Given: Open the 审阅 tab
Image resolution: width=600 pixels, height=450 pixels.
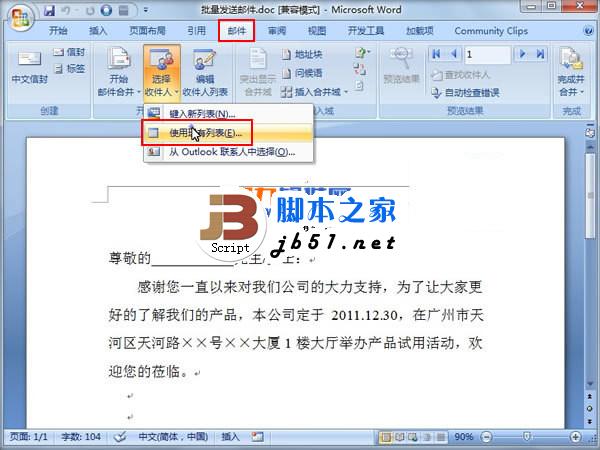Looking at the screenshot, I should [277, 31].
